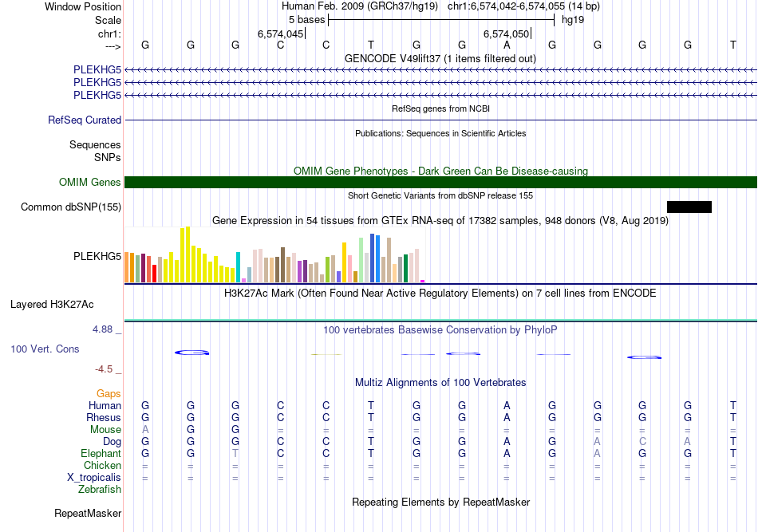Click the hg19 label beside scale bar
This screenshot has width=758, height=532.
click(x=573, y=20)
